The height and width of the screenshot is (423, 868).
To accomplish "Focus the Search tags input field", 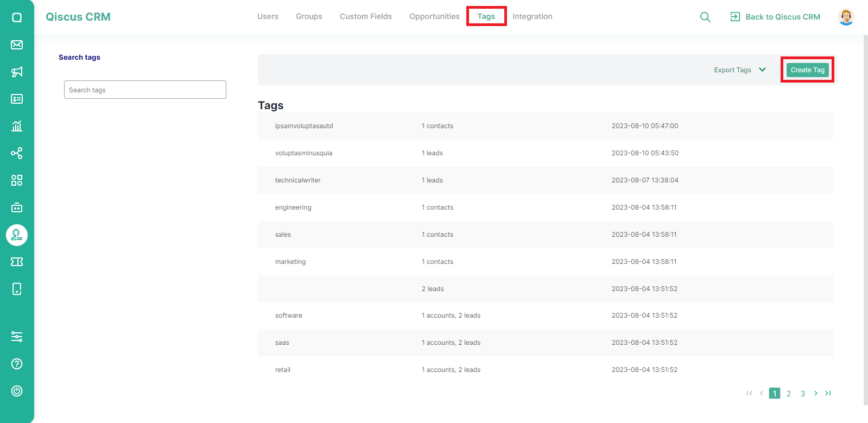I will (x=145, y=90).
